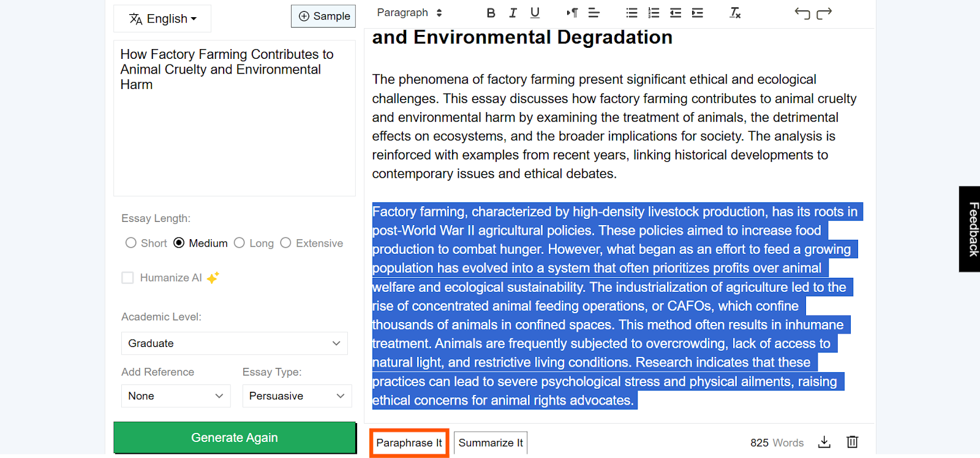
Task: Insert a bulleted list
Action: point(631,13)
